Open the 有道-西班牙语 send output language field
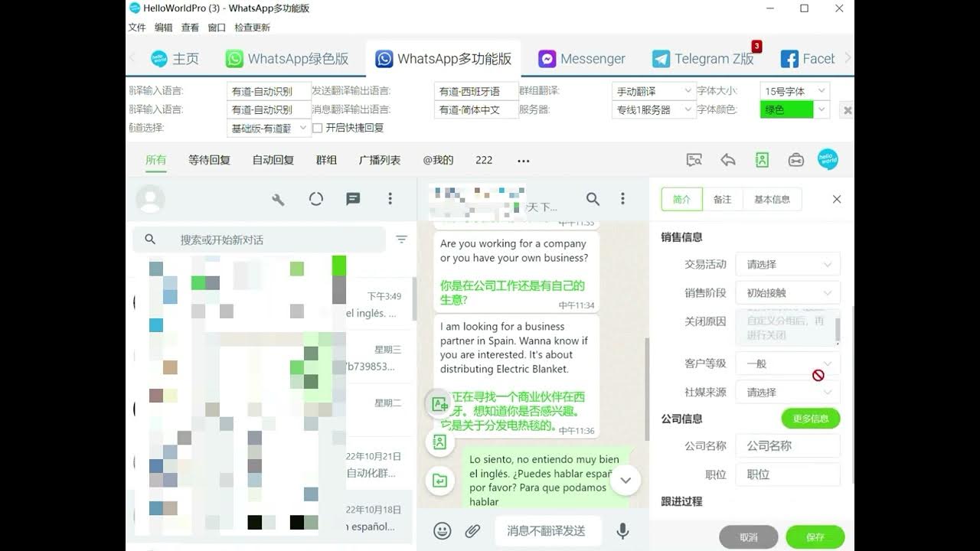Image resolution: width=980 pixels, height=551 pixels. click(x=475, y=91)
